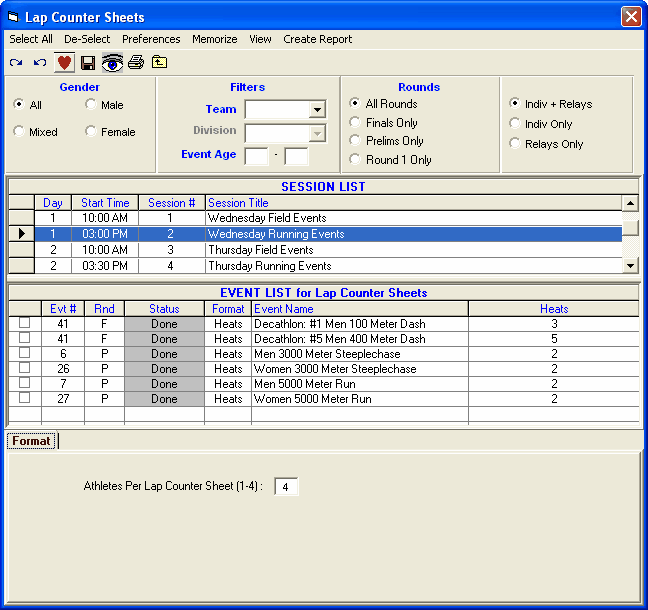This screenshot has height=610, width=648.
Task: Switch to the Format tab
Action: pyautogui.click(x=31, y=441)
